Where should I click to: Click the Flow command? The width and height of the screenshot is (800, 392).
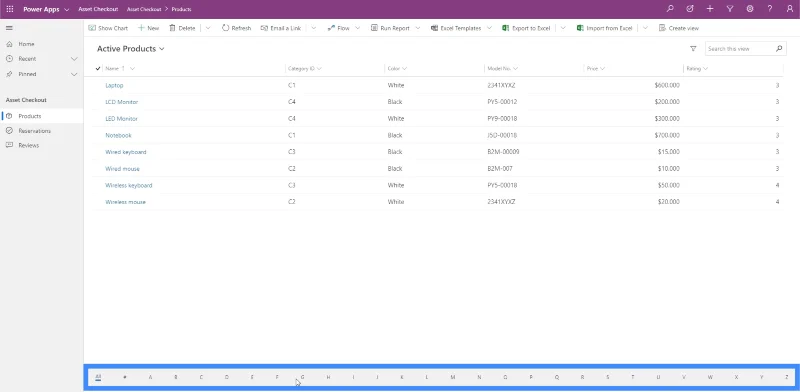point(338,28)
